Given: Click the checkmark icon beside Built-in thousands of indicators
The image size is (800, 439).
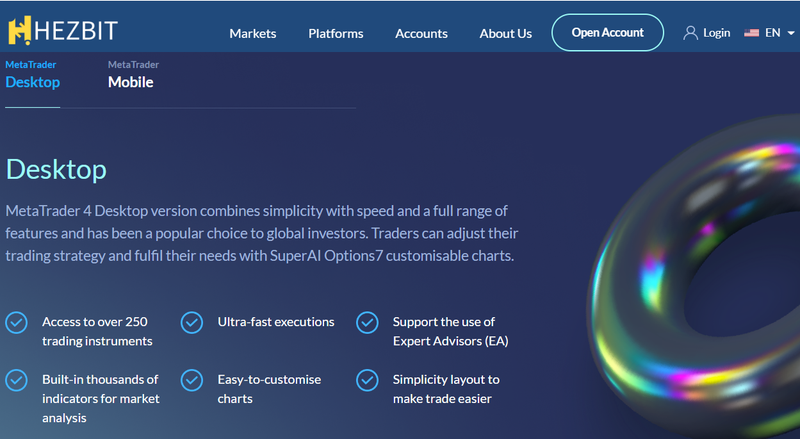Looking at the screenshot, I should [x=16, y=380].
